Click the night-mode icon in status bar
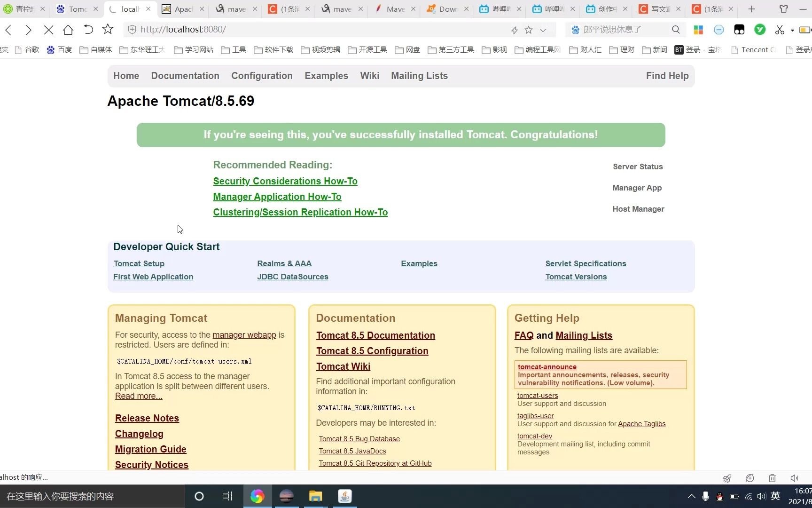 750,478
